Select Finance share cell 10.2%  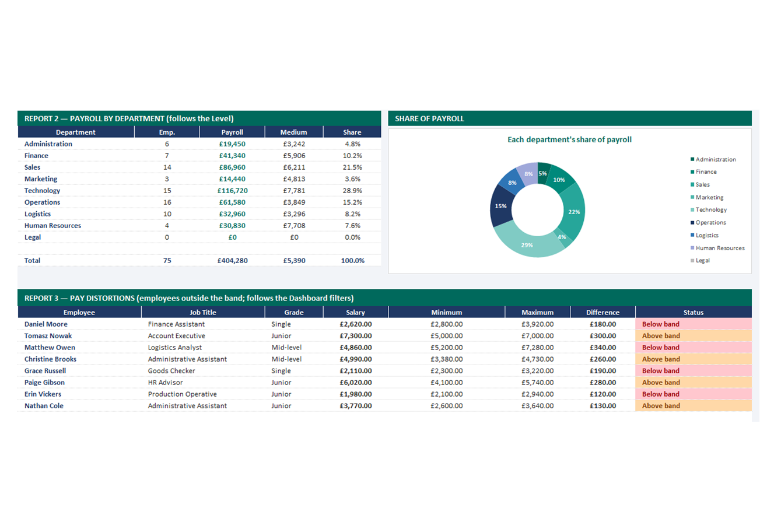pos(352,156)
